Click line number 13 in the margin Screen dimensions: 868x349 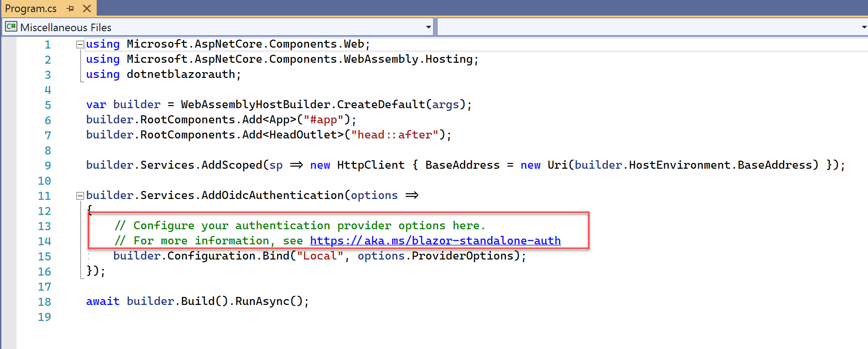tap(44, 226)
